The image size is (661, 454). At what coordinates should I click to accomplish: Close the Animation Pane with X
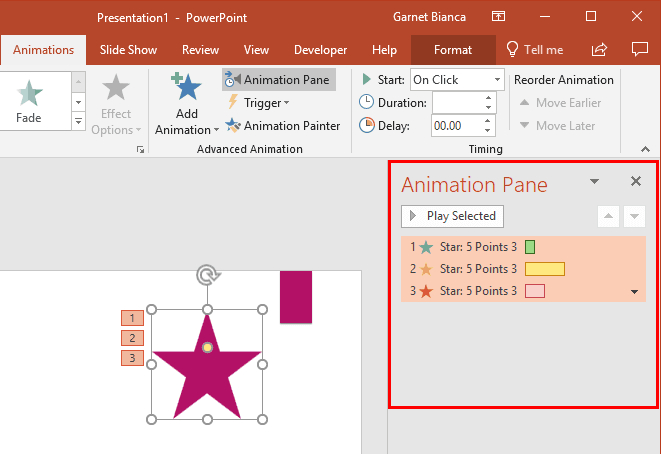point(636,181)
